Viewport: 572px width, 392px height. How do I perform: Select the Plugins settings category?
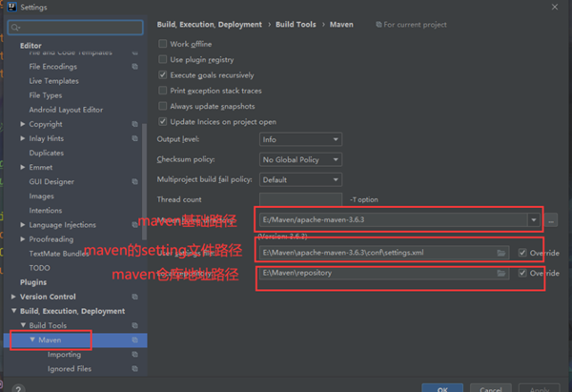pyautogui.click(x=33, y=282)
